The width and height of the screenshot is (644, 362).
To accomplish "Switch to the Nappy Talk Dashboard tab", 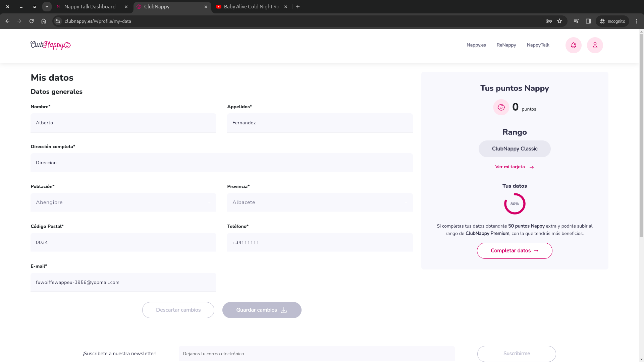I will (90, 7).
